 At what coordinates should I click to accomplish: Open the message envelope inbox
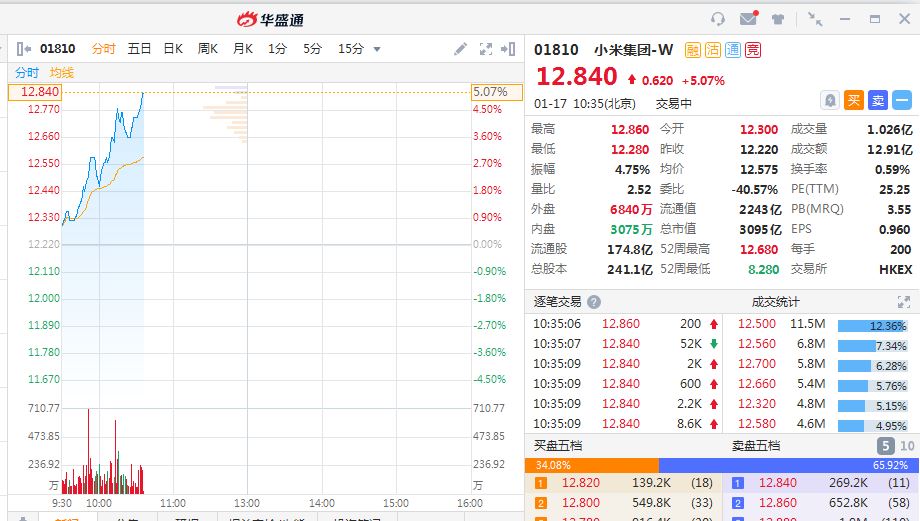coord(748,19)
